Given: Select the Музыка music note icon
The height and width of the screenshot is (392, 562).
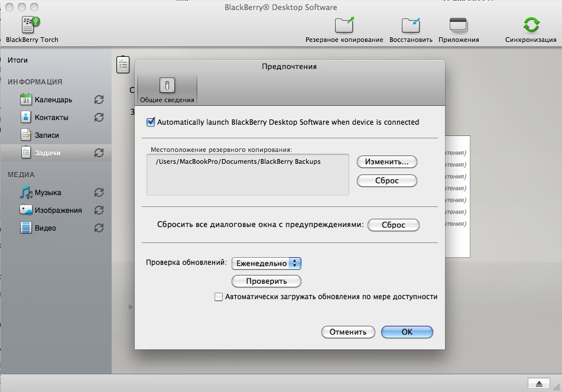Looking at the screenshot, I should [x=26, y=192].
